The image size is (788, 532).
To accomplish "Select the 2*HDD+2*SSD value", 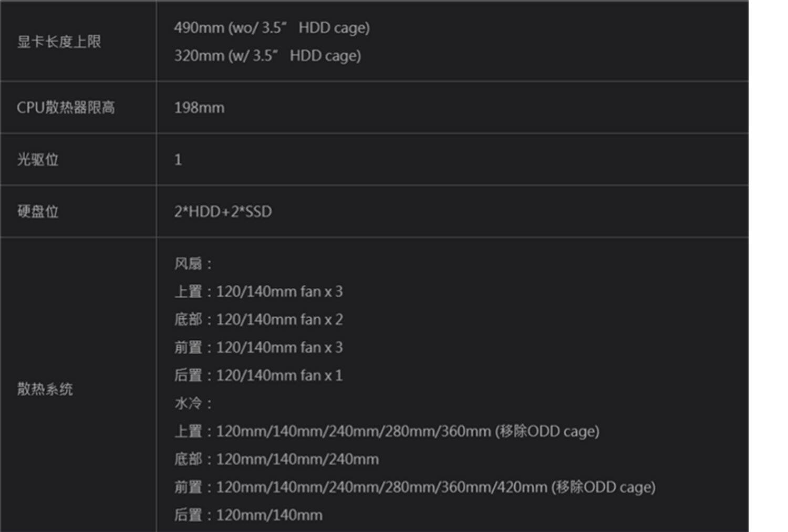I will (x=223, y=212).
